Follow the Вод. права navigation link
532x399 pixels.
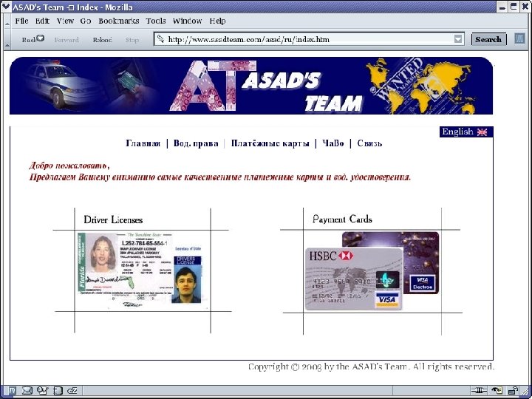click(x=196, y=143)
